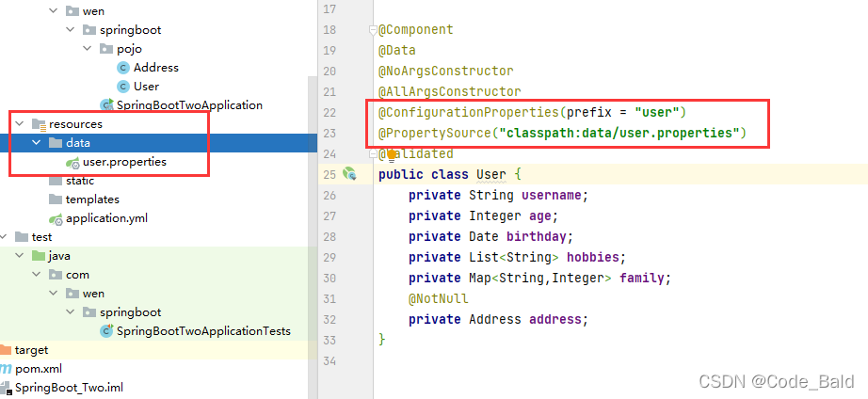This screenshot has height=399, width=868.
Task: Collapse the wen chevron under test com
Action: pos(54,294)
